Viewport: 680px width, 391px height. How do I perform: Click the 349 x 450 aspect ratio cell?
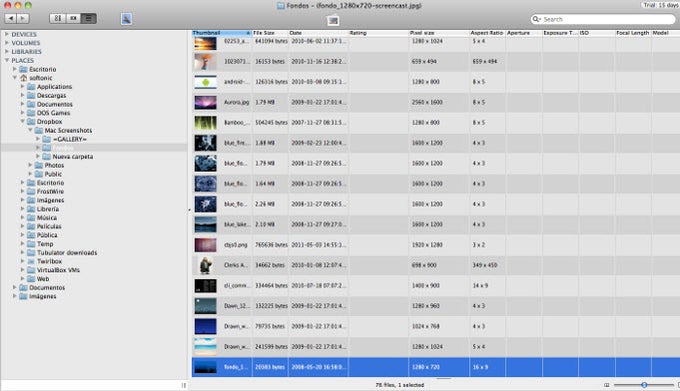coord(485,265)
